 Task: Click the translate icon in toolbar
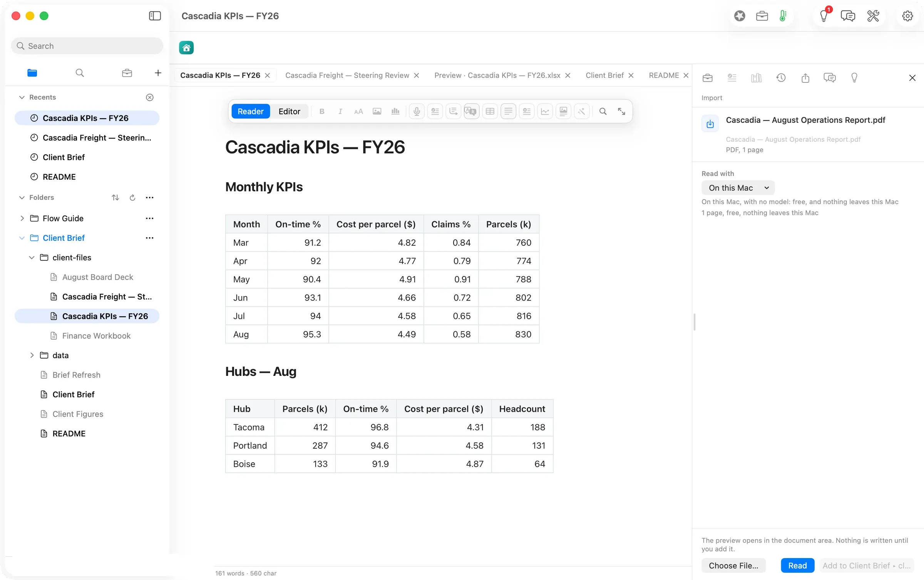click(472, 111)
